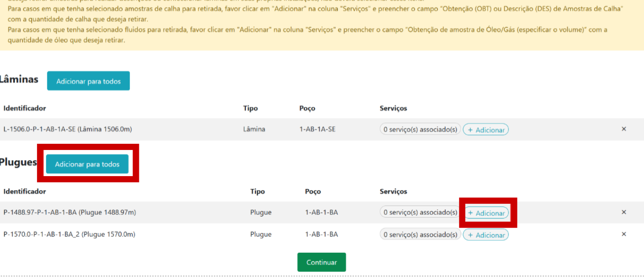Click identifier P-1488.97-P-1-AB-1-BA
The width and height of the screenshot is (644, 277).
point(69,212)
